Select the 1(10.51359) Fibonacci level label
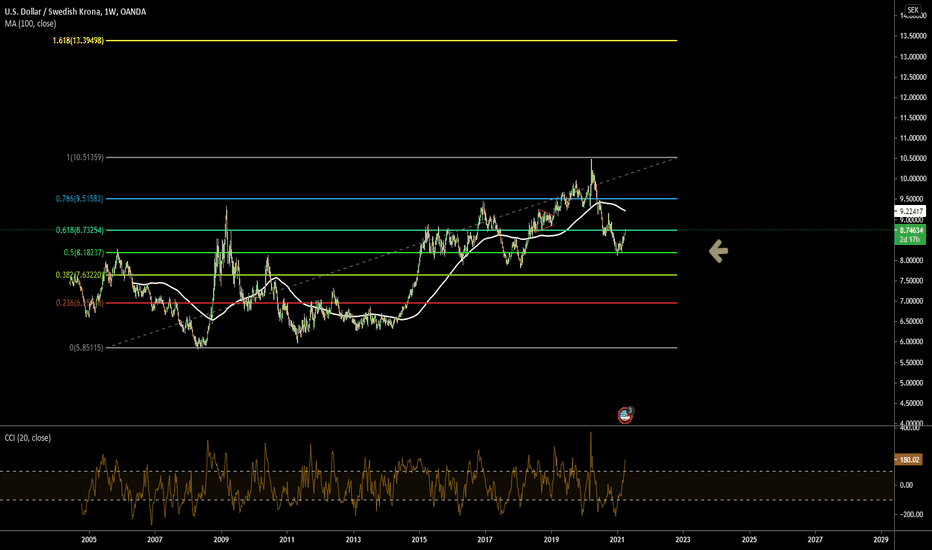Screen dimensions: 932x550 tap(85, 158)
